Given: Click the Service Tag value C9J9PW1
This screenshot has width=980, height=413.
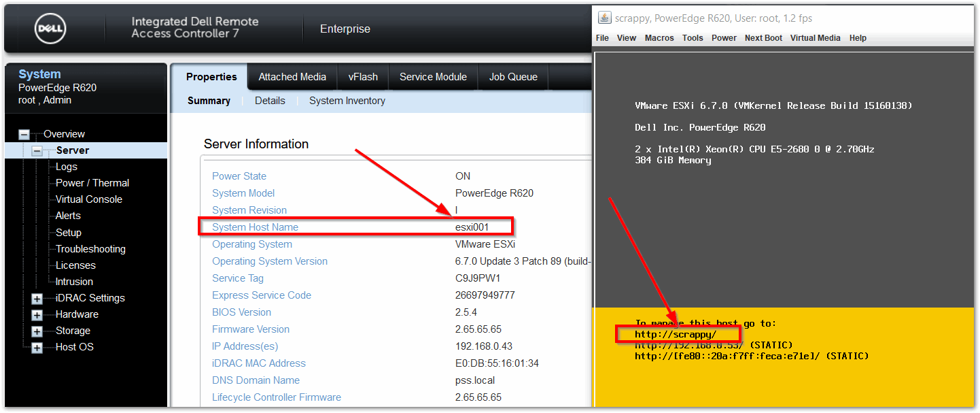Looking at the screenshot, I should click(478, 278).
